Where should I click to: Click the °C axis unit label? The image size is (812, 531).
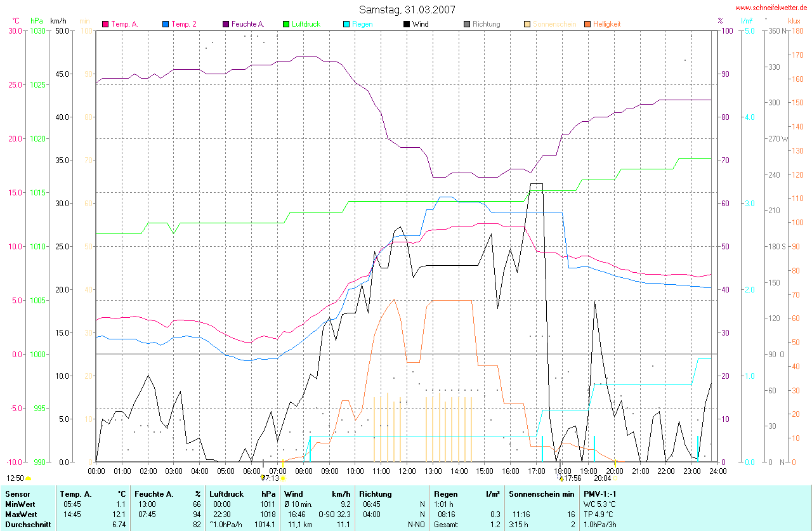[x=16, y=21]
